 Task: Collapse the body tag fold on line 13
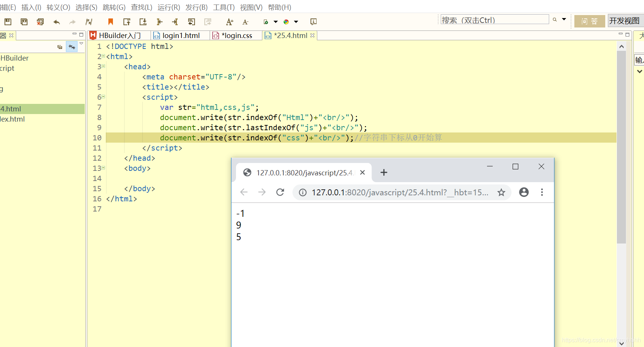coord(104,168)
